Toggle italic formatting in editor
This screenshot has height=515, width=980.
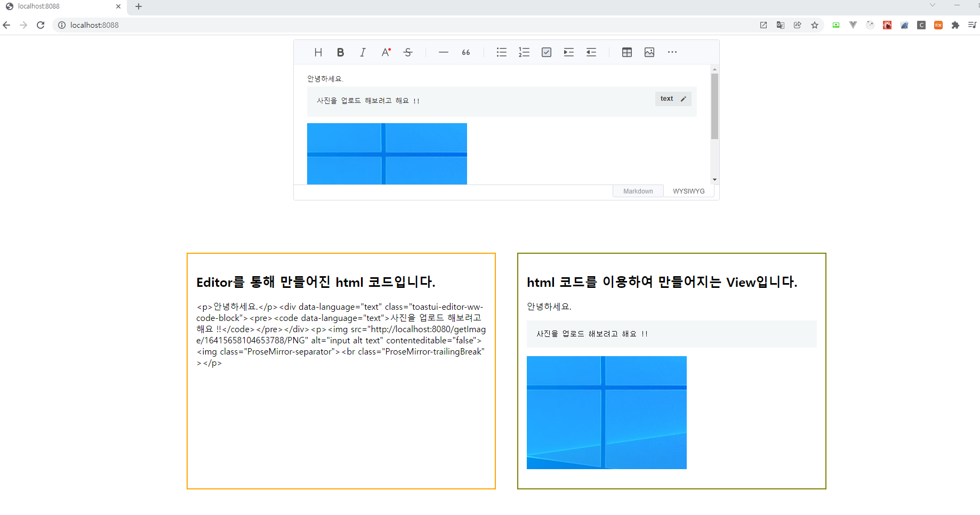(363, 52)
